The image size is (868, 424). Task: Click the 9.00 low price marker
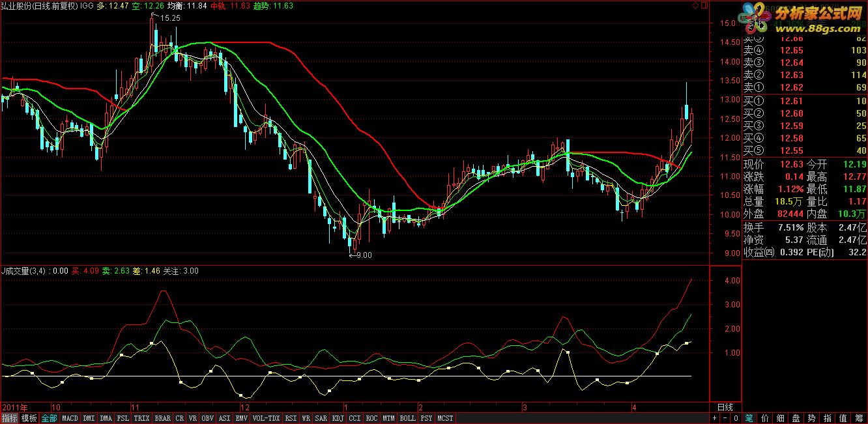tap(364, 255)
